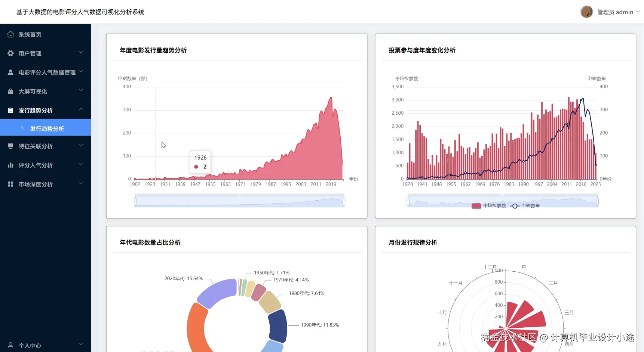Click the gear icon for 用户管理
This screenshot has height=352, width=644.
(x=10, y=53)
